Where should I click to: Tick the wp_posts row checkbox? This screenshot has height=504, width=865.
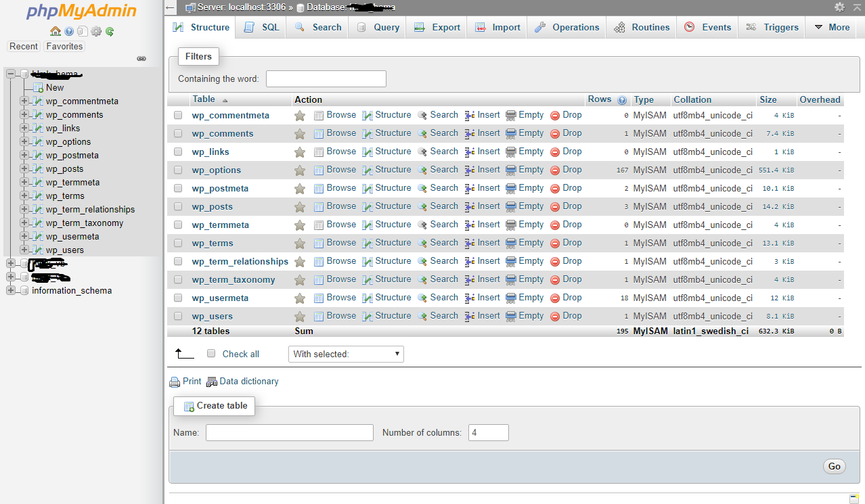[178, 207]
